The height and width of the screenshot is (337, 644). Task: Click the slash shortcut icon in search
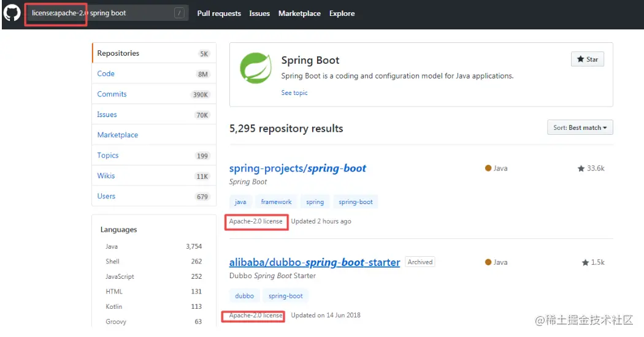click(x=179, y=13)
